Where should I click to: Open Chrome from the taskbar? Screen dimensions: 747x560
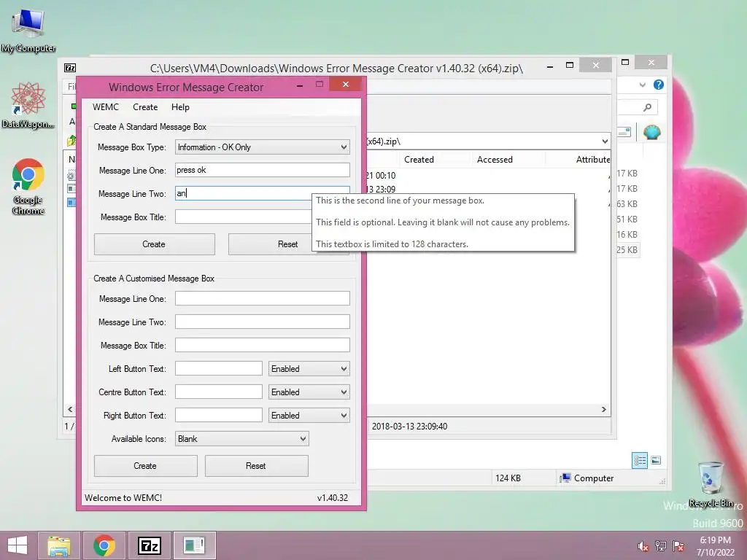[104, 545]
